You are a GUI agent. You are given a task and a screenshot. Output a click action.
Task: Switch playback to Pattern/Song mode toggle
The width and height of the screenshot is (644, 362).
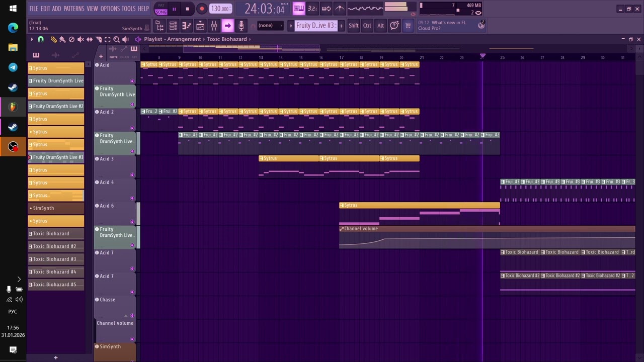[x=161, y=9]
